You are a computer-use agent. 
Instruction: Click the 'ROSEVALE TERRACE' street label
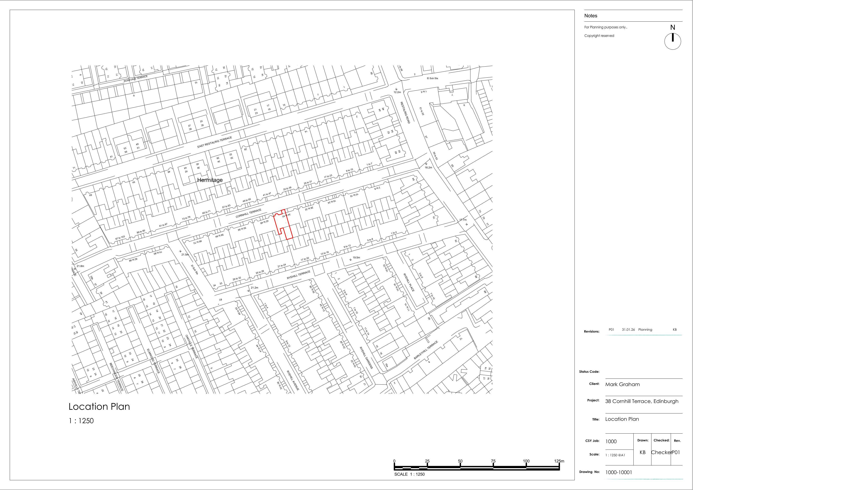(135, 79)
